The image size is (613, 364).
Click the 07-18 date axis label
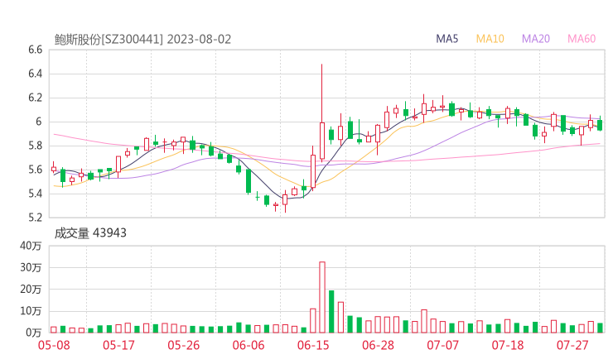(x=508, y=345)
